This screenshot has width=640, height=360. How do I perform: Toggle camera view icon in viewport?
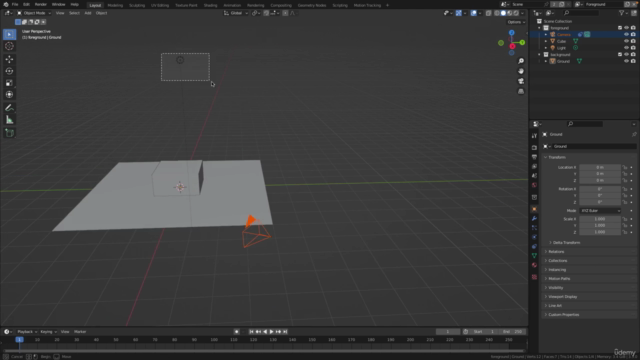click(521, 81)
